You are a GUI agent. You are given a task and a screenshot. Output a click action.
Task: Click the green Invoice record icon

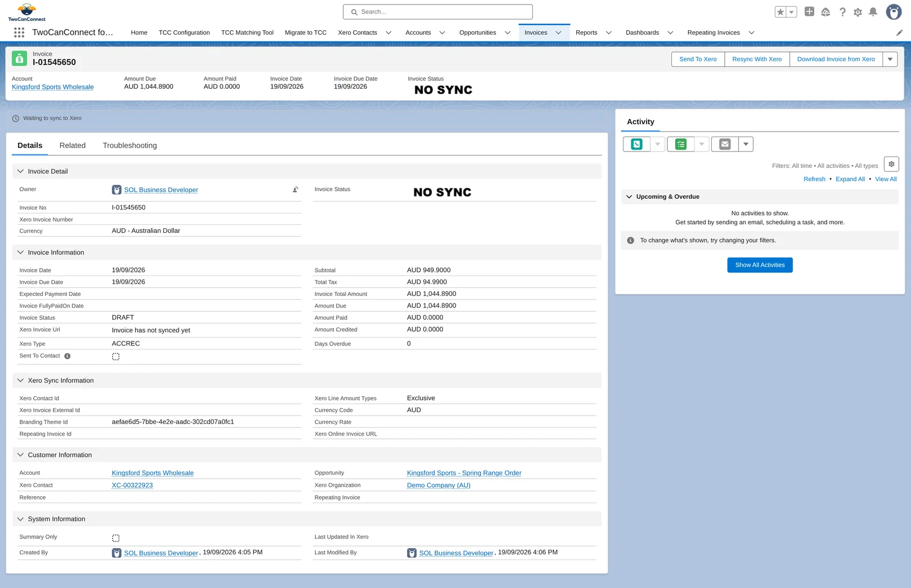(x=19, y=59)
